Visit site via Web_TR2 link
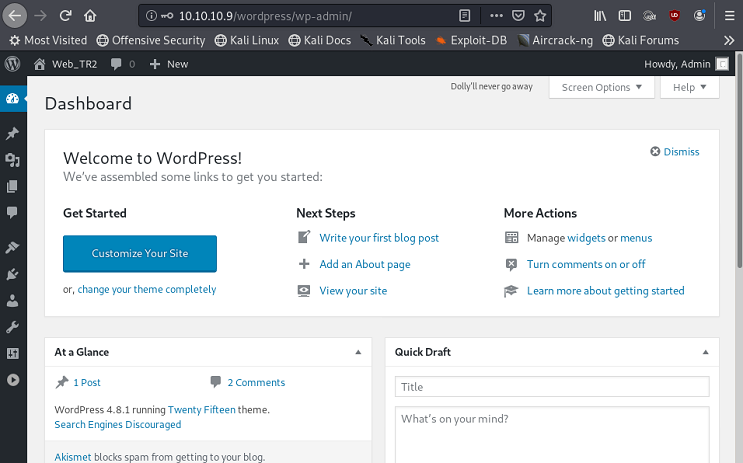 65,64
